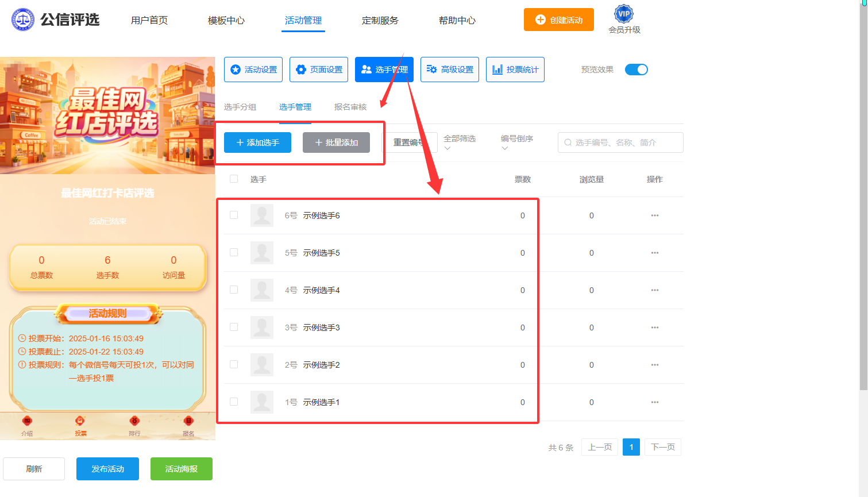Tick checkbox for 5号 示例选手5
The image size is (868, 497).
(234, 252)
